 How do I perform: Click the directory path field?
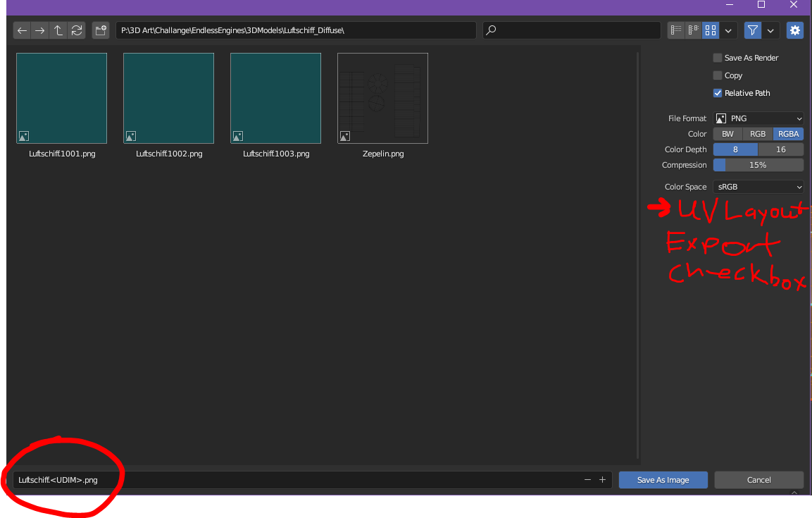pos(296,30)
